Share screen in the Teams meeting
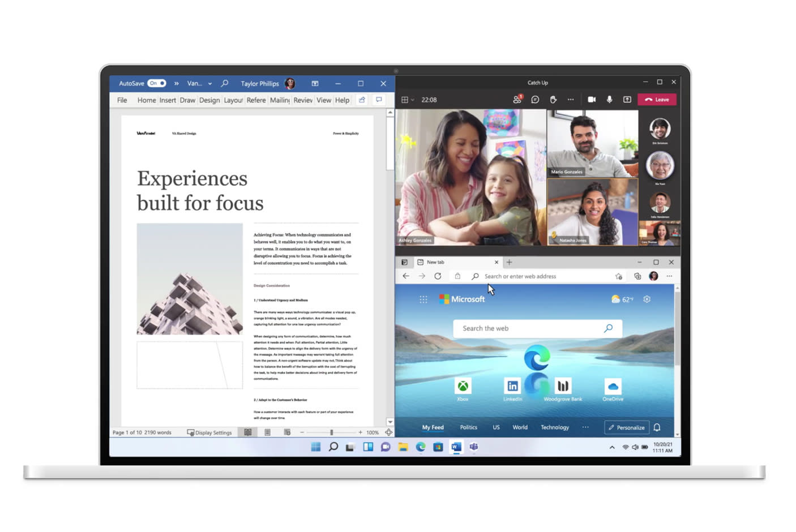 (627, 100)
